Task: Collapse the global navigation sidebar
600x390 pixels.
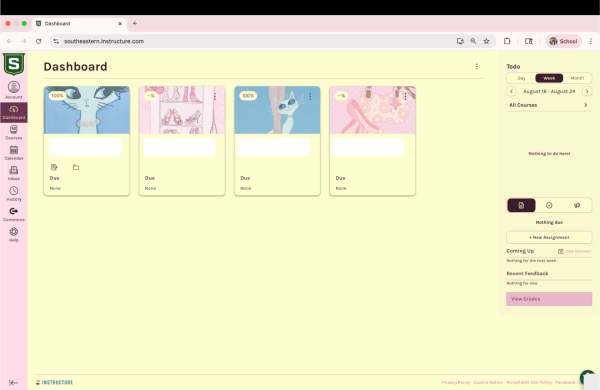Action: pyautogui.click(x=13, y=382)
